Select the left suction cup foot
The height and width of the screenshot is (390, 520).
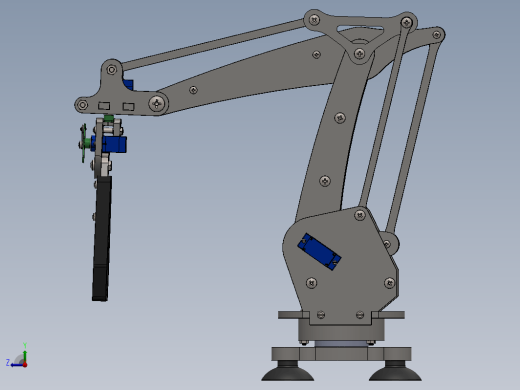288,371
